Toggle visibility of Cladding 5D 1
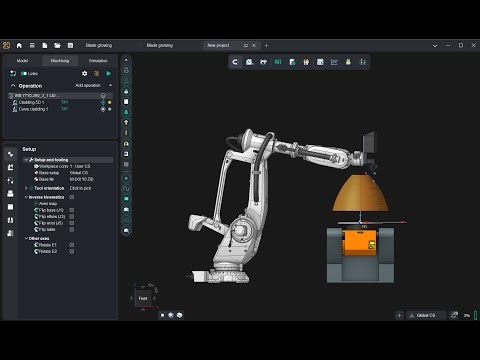The width and height of the screenshot is (480, 360). coord(103,102)
